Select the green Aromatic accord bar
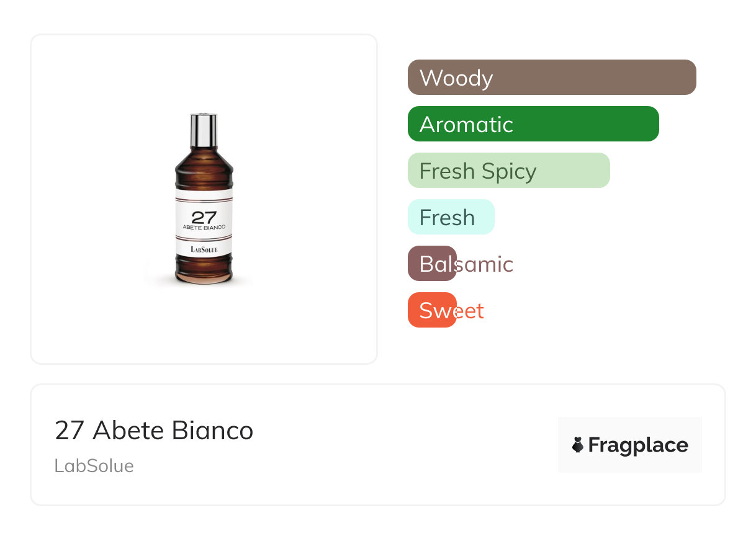The image size is (756, 536). click(533, 124)
